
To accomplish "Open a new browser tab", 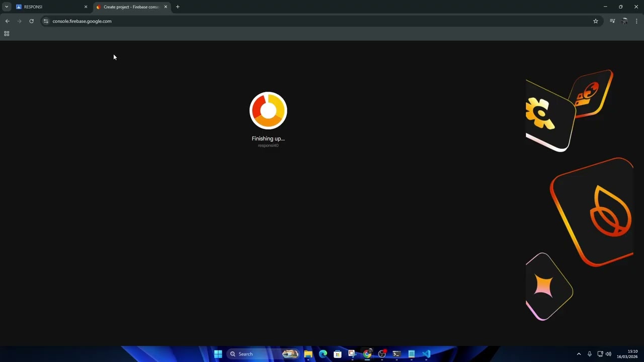I will pos(178,7).
